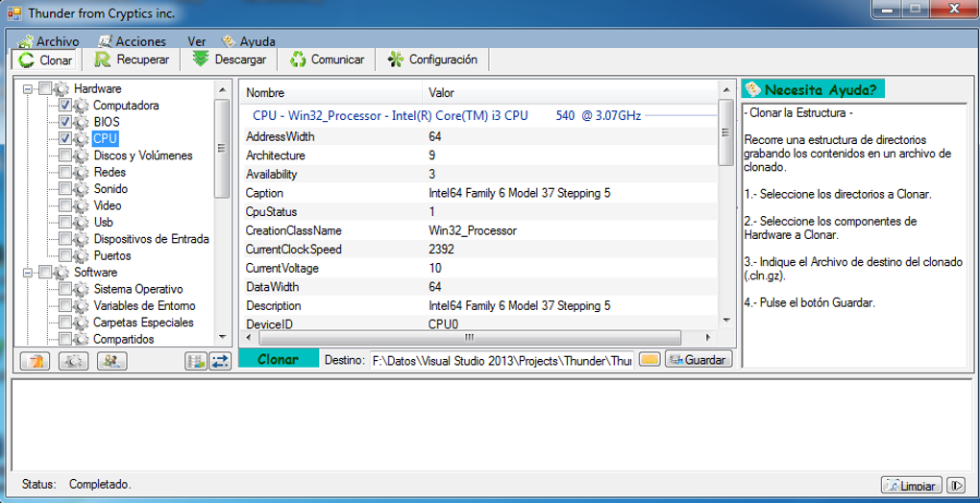Viewport: 980px width, 503px height.
Task: Click the vertical scrollbar thumb of the table
Action: (x=725, y=132)
